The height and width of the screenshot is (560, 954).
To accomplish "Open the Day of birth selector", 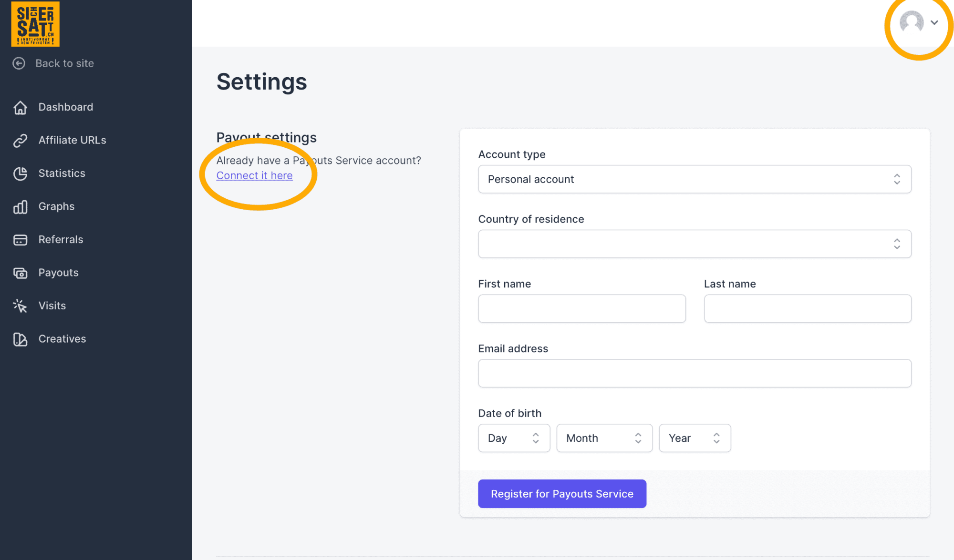I will tap(514, 438).
